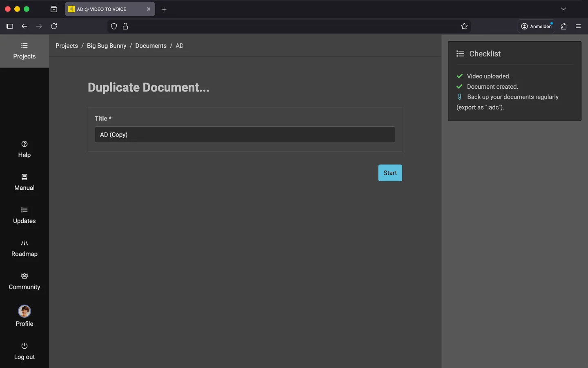Open the Roadmap page from sidebar
The height and width of the screenshot is (368, 588).
click(24, 248)
